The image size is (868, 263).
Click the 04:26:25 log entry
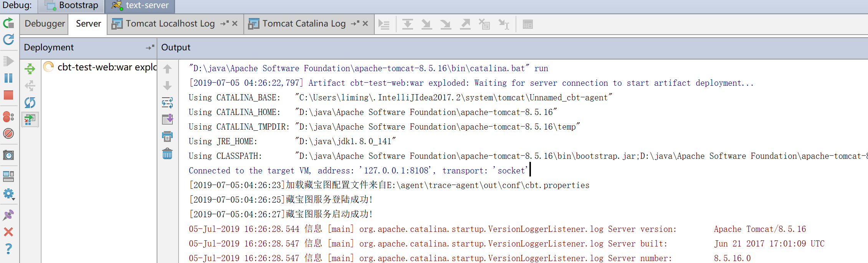pos(281,200)
